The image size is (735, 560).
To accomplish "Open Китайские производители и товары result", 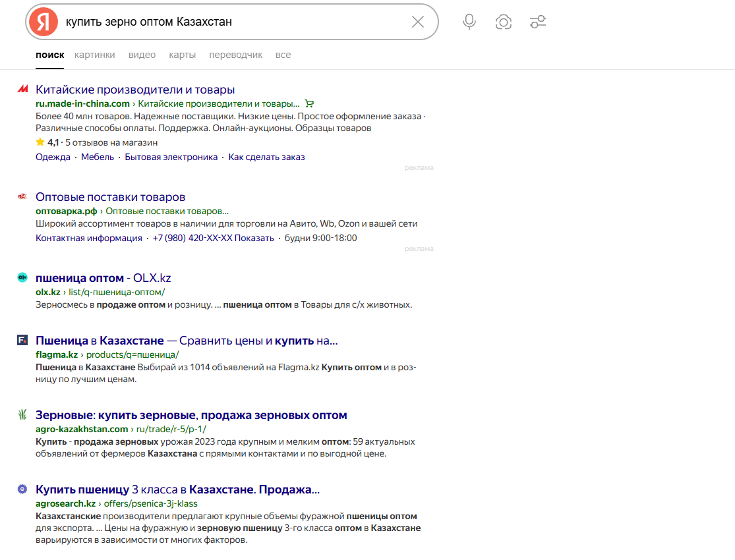I will point(135,90).
